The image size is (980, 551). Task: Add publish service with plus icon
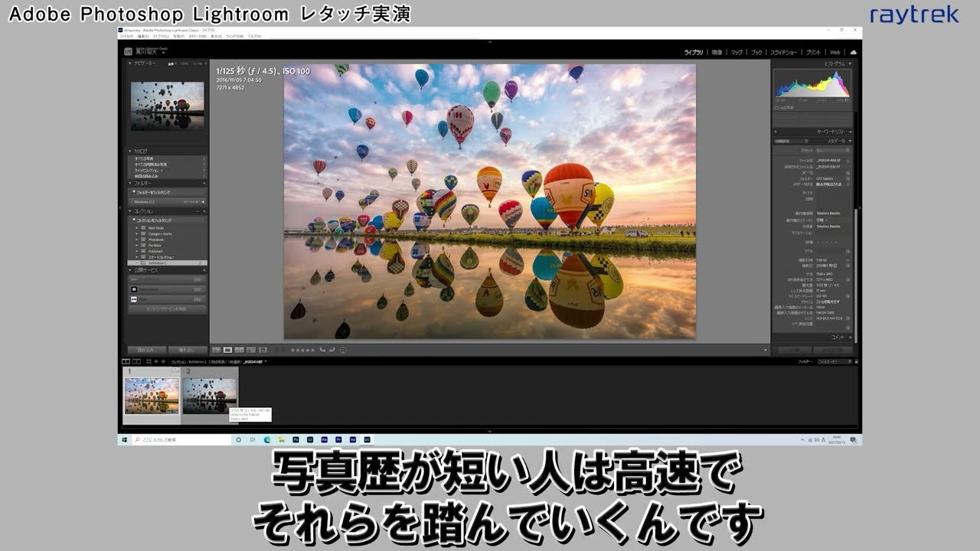click(x=204, y=270)
